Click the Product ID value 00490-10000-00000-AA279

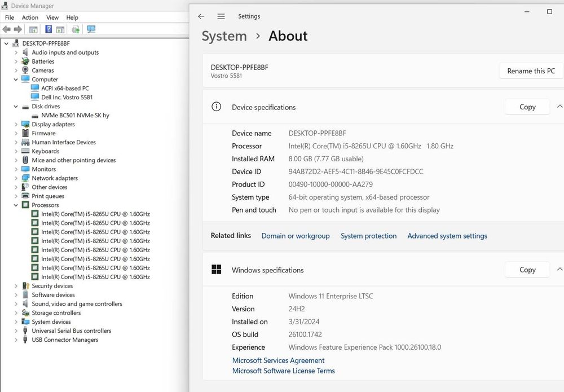(331, 184)
